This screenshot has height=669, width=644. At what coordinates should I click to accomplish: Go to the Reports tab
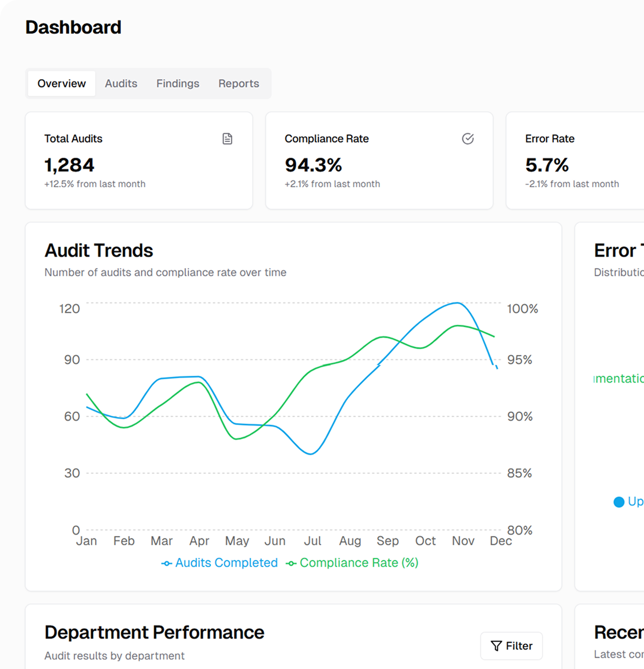tap(238, 84)
